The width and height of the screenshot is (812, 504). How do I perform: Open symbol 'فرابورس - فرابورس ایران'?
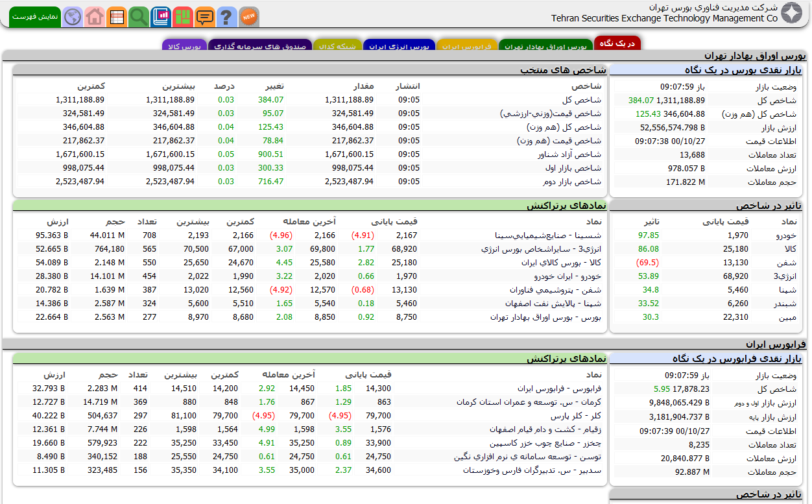tap(559, 389)
